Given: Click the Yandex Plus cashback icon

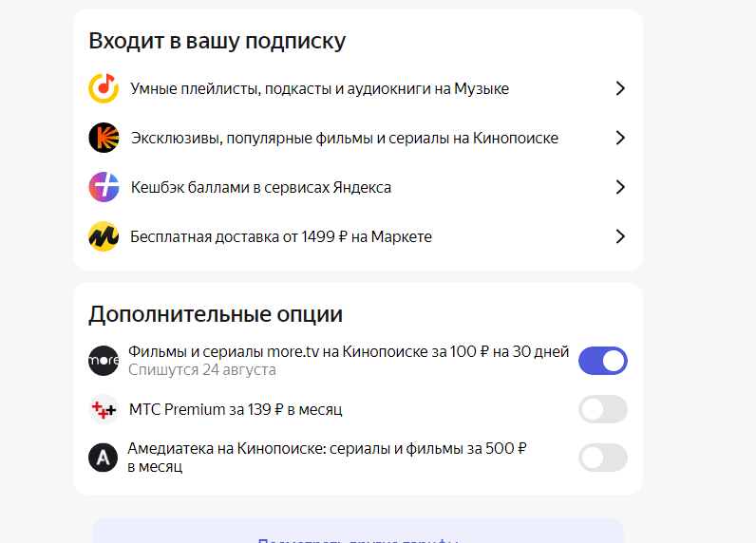Looking at the screenshot, I should [103, 187].
